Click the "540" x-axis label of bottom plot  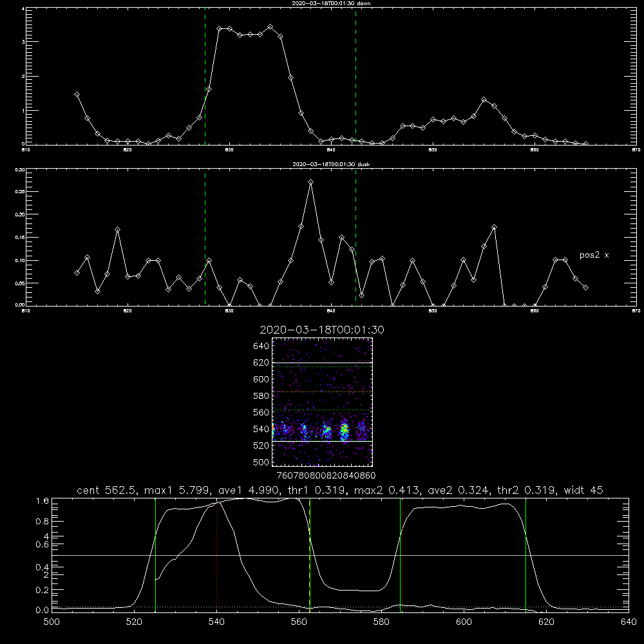pyautogui.click(x=216, y=622)
